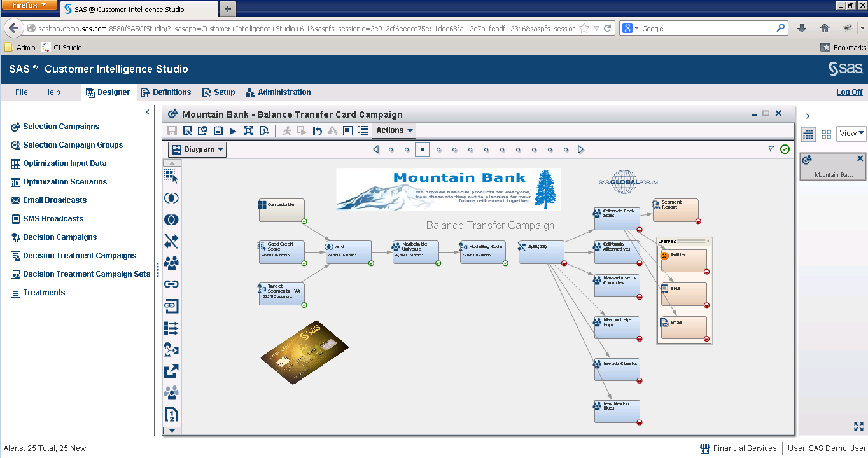The width and height of the screenshot is (868, 458).
Task: Select the Export arrow tool in palette
Action: (x=171, y=371)
